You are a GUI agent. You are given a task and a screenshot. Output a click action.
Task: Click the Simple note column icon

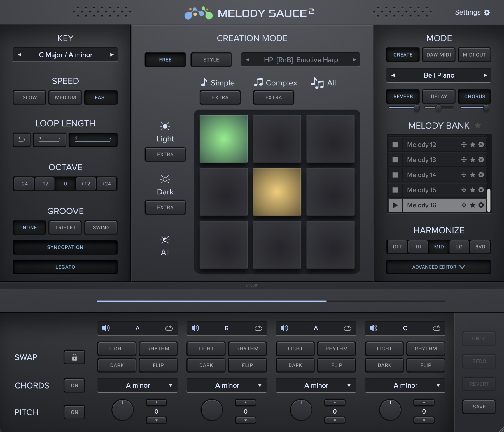(204, 82)
